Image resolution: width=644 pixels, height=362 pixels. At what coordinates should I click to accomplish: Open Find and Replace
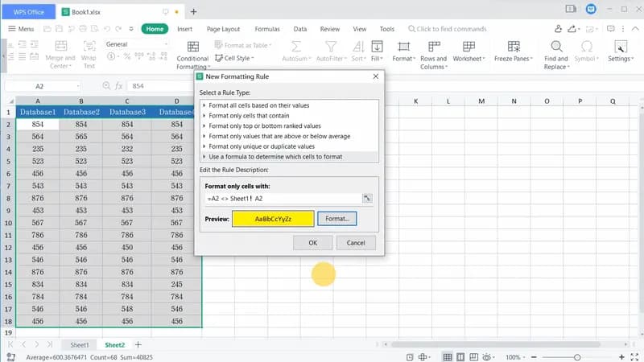pyautogui.click(x=556, y=55)
